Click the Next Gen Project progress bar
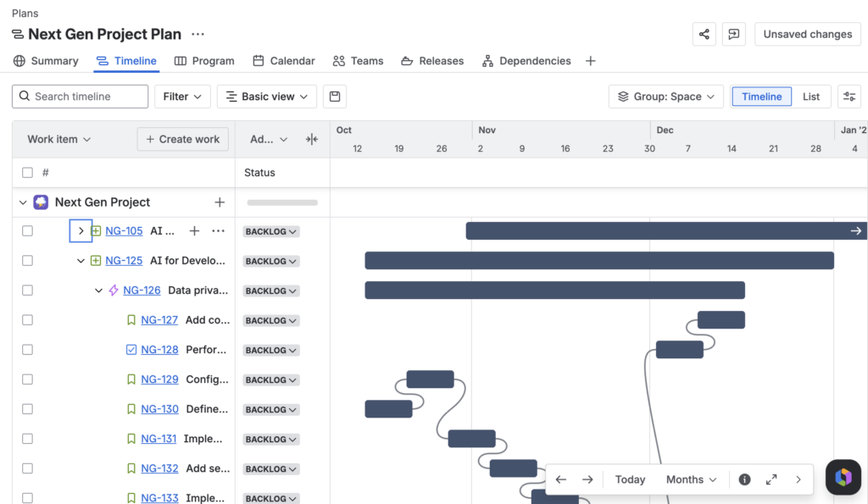The image size is (868, 504). (282, 202)
